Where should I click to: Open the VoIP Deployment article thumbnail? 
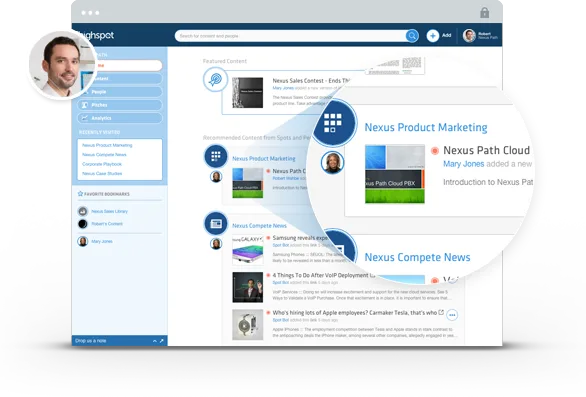(247, 287)
